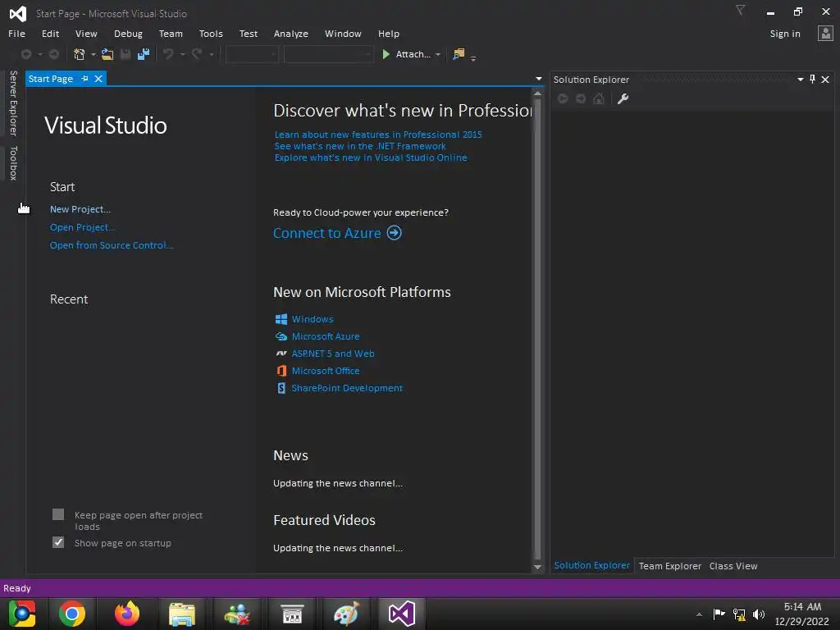Click Open from Source Control... link

point(112,245)
